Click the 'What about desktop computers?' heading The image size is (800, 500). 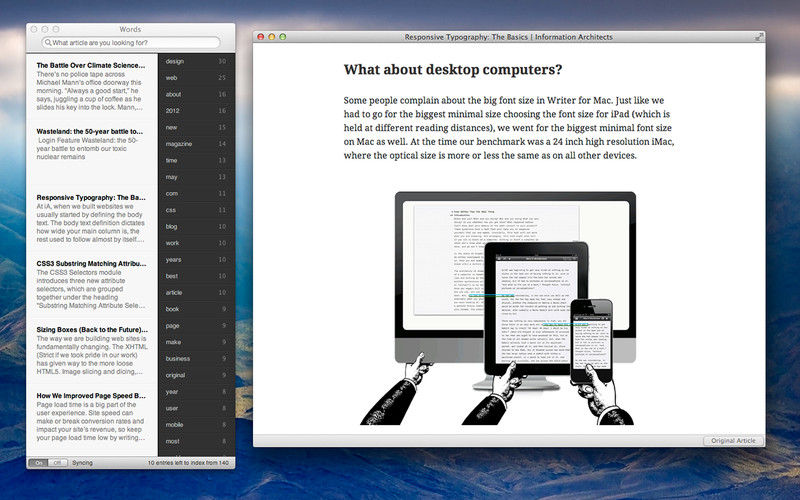pos(453,69)
